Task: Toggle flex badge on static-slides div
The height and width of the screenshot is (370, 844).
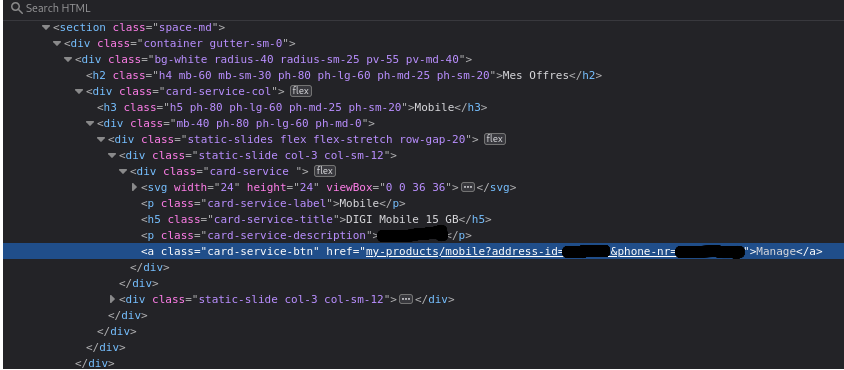Action: pyautogui.click(x=494, y=139)
